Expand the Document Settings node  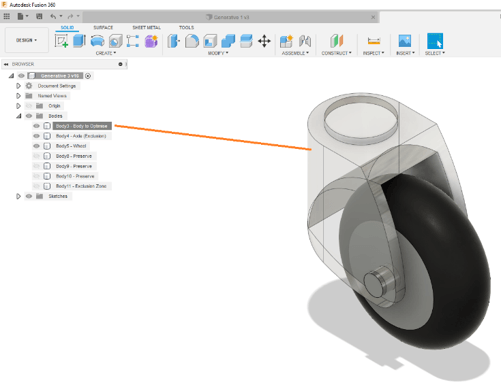pos(18,86)
